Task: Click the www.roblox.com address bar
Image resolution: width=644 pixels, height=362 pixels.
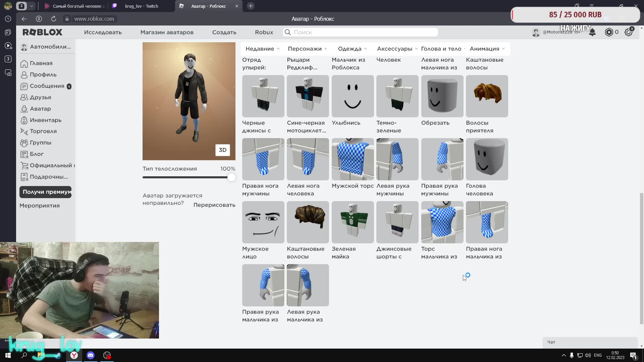Action: pos(94,19)
